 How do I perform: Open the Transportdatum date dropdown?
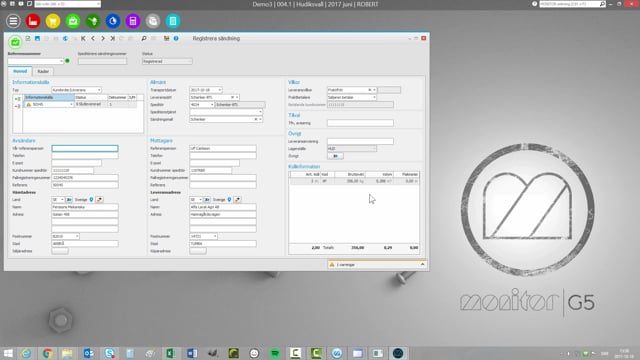(220, 90)
